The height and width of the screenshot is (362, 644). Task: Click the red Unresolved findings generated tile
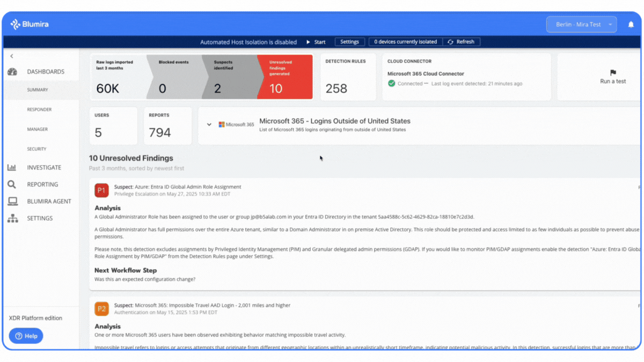(x=286, y=77)
